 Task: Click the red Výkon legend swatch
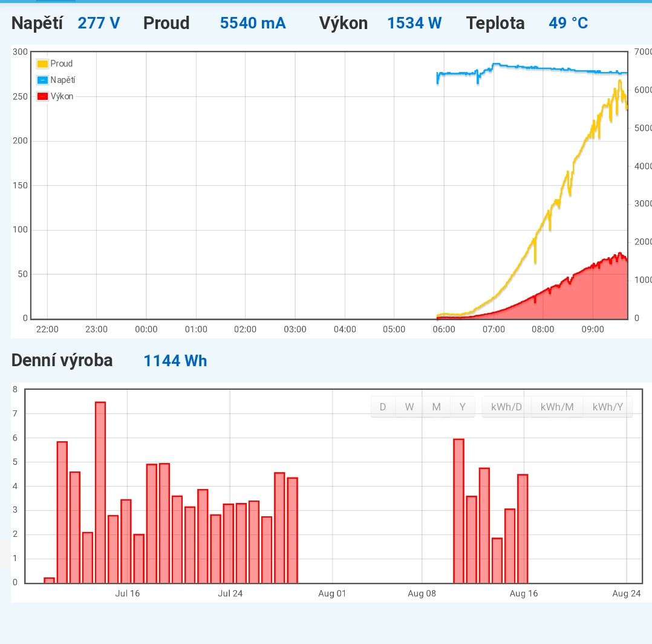point(42,96)
